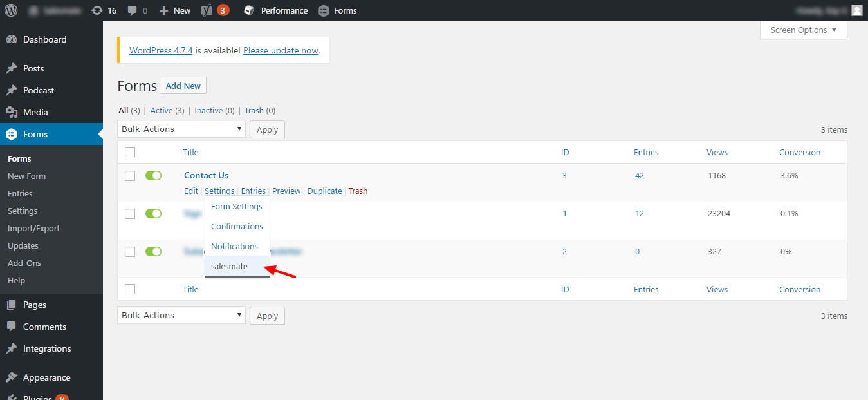Check the Contact Us form checkbox
868x400 pixels.
pos(130,175)
